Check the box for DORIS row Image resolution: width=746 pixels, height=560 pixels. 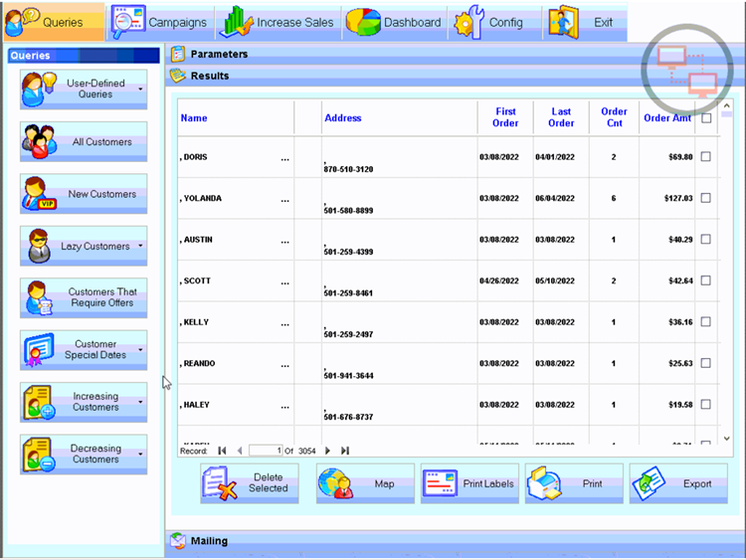coord(706,156)
